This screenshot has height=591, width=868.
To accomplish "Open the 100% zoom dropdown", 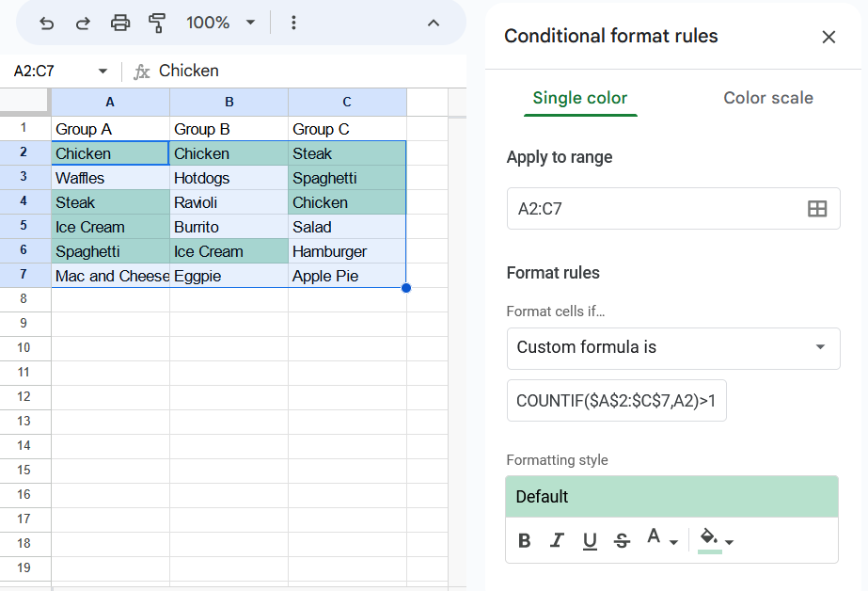I will point(221,23).
